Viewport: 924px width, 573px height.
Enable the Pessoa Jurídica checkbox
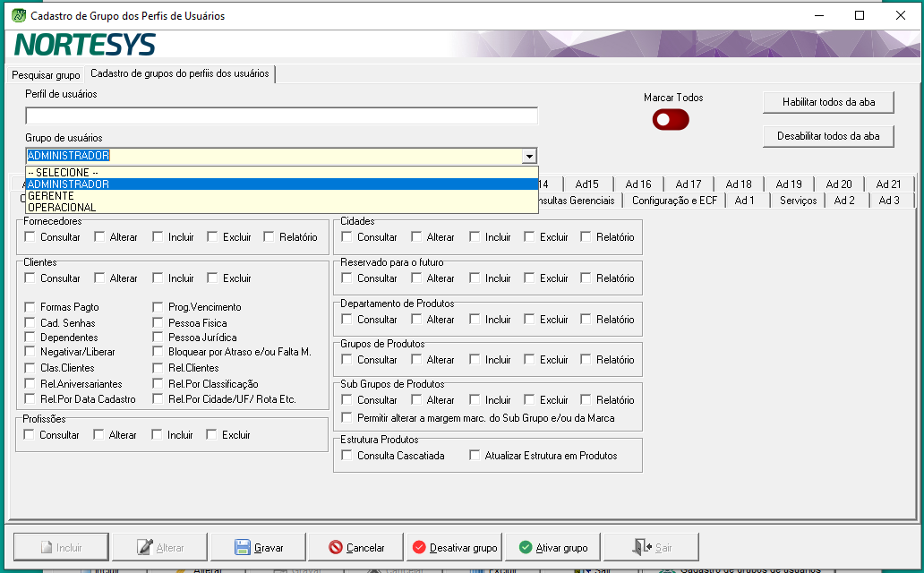tap(158, 338)
